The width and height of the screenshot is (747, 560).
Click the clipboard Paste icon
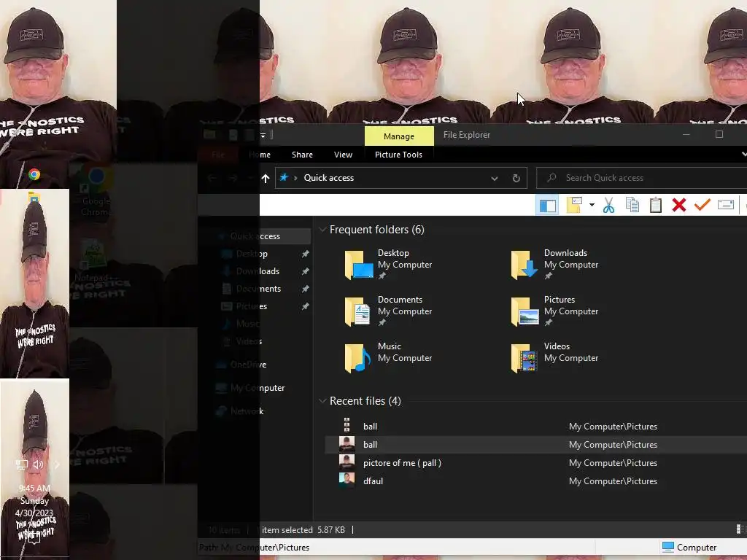tap(656, 205)
